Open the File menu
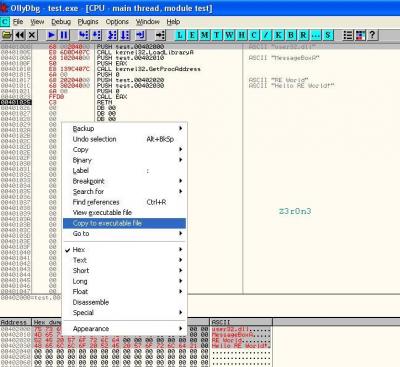The width and height of the screenshot is (400, 367). [18, 22]
